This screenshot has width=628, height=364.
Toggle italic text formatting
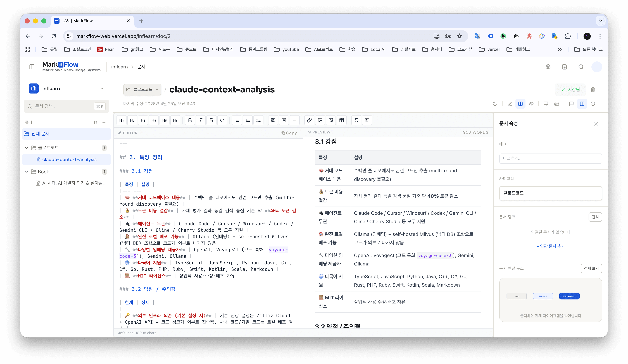(201, 120)
